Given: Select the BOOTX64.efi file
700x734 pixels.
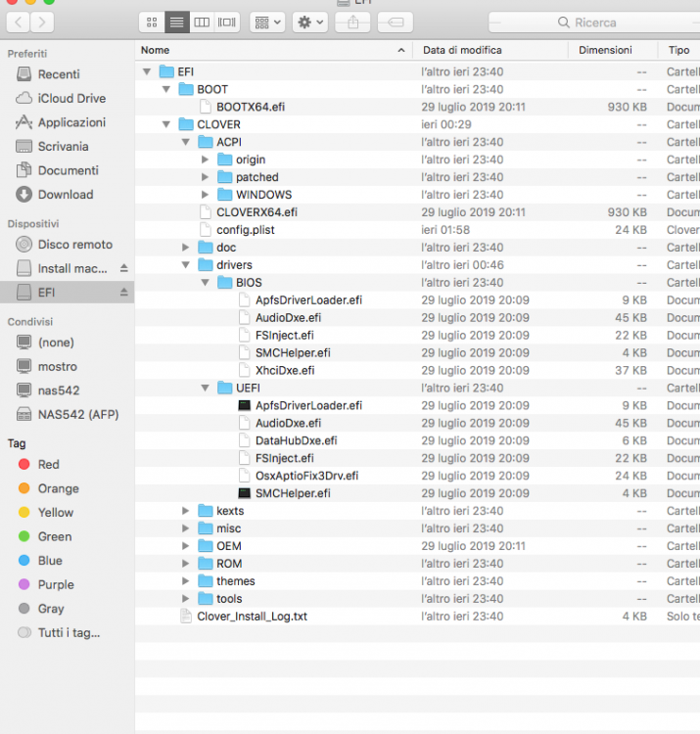Looking at the screenshot, I should (251, 107).
